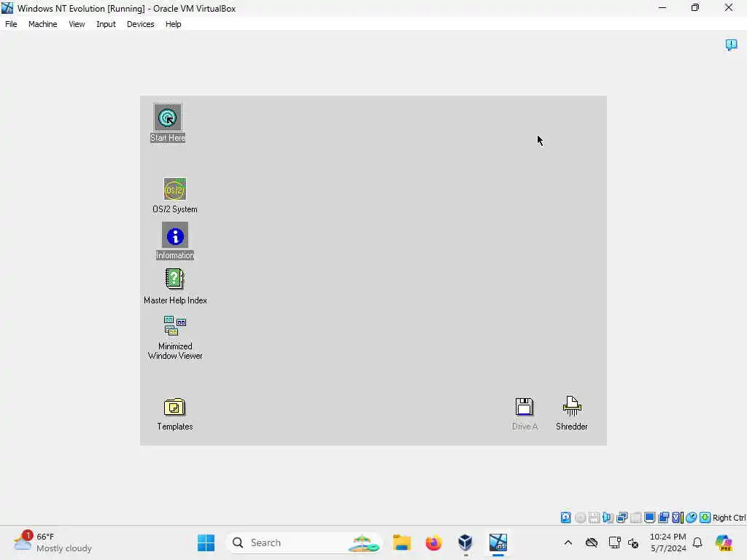Open File Explorer from the taskbar
Screen dimensions: 747x560
[x=402, y=542]
